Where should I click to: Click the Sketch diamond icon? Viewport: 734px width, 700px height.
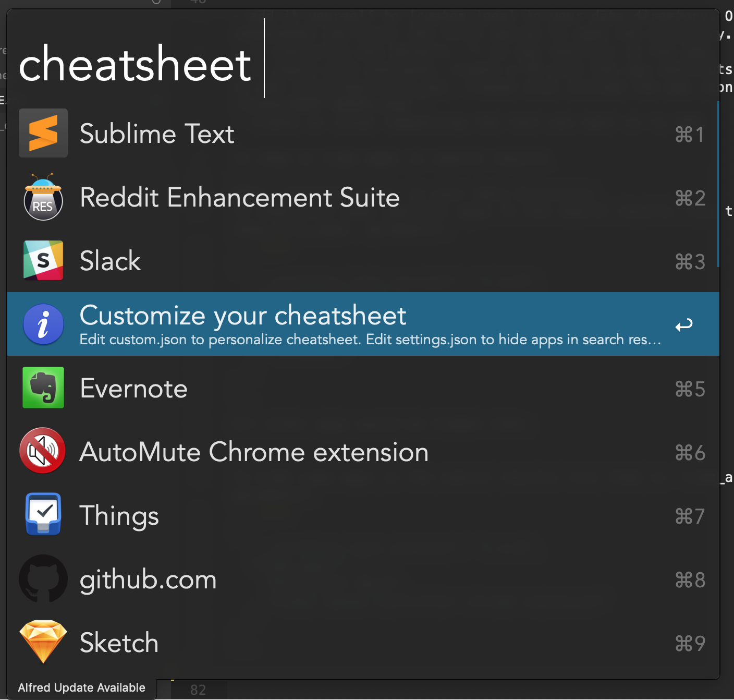click(x=43, y=642)
